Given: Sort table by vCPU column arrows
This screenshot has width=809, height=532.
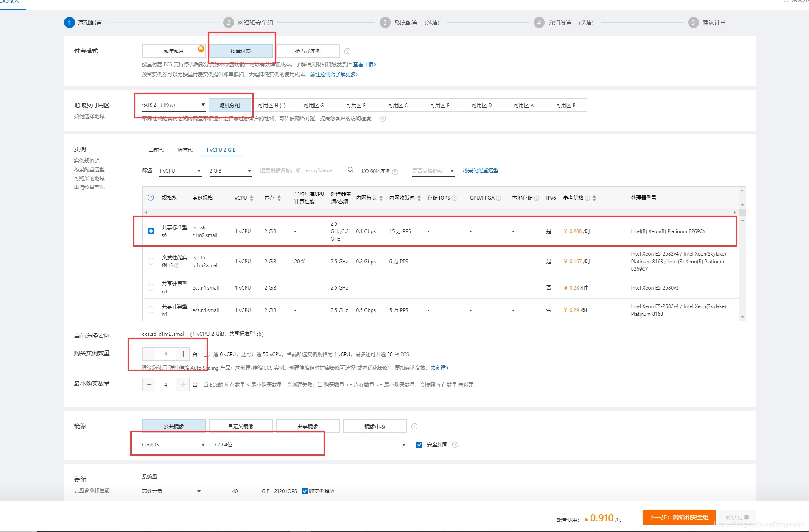Looking at the screenshot, I should pyautogui.click(x=252, y=198).
